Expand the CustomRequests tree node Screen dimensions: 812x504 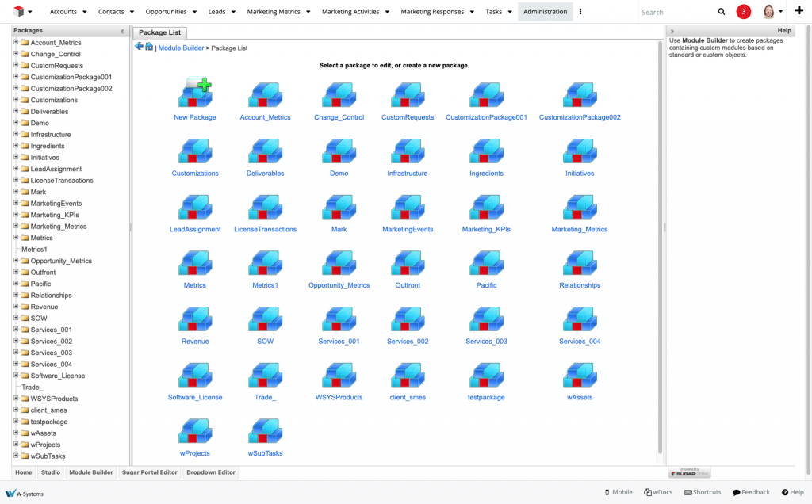16,65
